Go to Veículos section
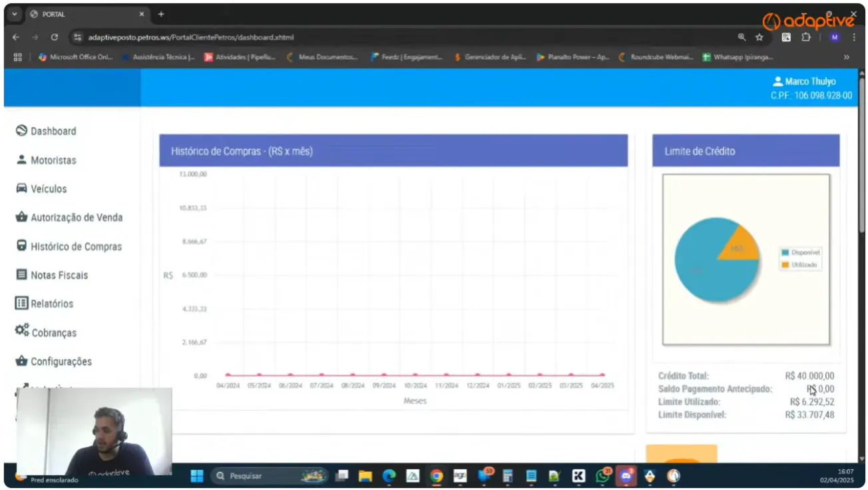 [x=41, y=189]
